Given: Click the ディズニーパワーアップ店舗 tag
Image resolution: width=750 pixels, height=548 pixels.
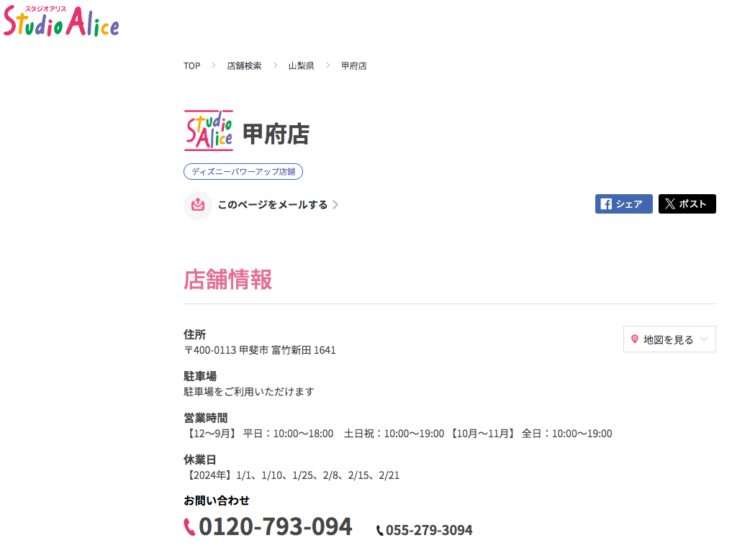Looking at the screenshot, I should [243, 171].
